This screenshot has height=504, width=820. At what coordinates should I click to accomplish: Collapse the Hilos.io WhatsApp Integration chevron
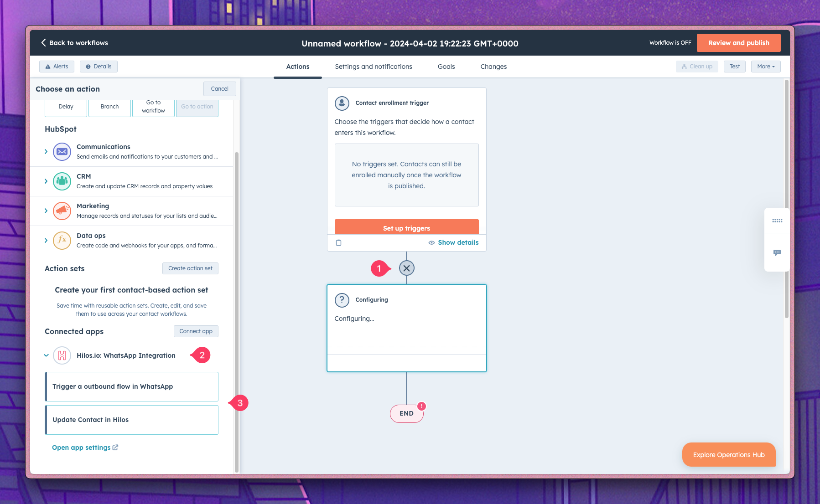point(46,355)
